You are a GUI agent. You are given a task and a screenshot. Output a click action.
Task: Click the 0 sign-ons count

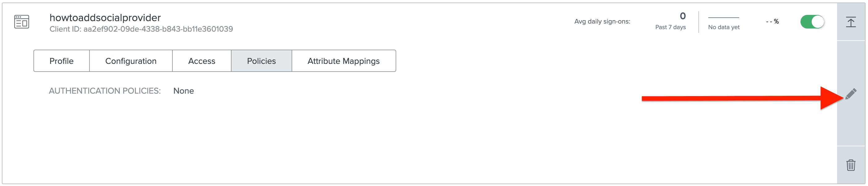[x=682, y=16]
